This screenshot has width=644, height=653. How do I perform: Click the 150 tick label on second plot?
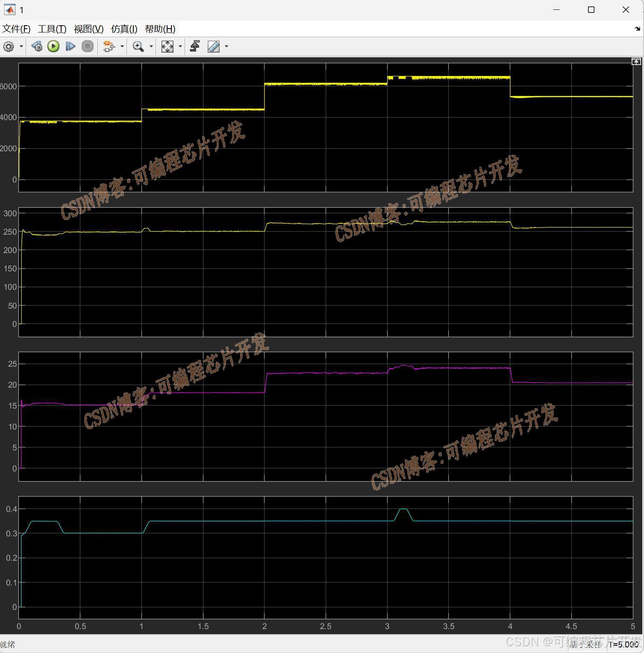pos(10,269)
